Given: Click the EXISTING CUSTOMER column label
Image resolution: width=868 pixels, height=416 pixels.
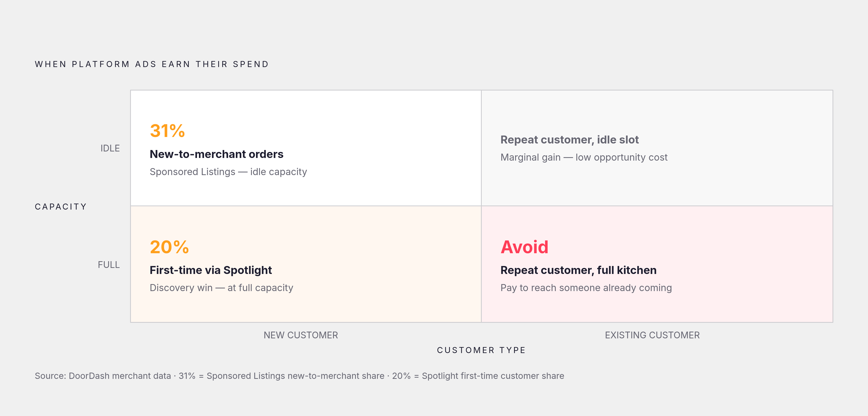Looking at the screenshot, I should tap(652, 335).
